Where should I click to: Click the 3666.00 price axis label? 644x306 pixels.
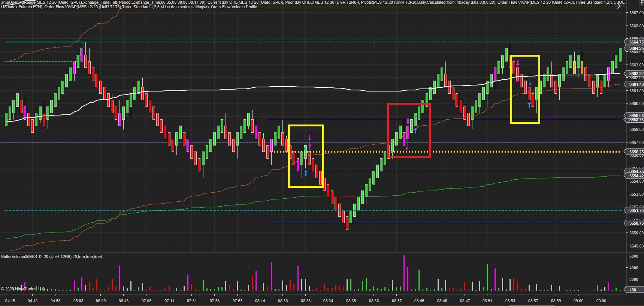pos(636,26)
